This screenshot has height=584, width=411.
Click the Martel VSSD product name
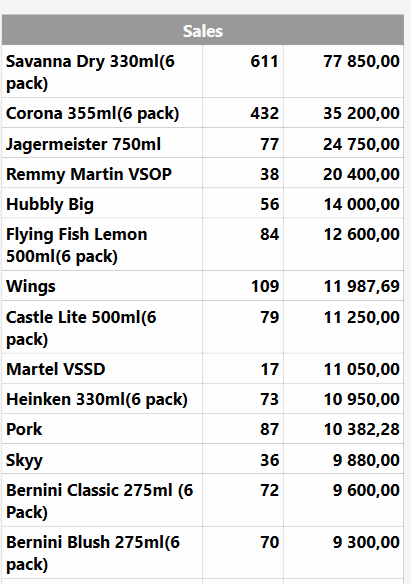click(56, 369)
